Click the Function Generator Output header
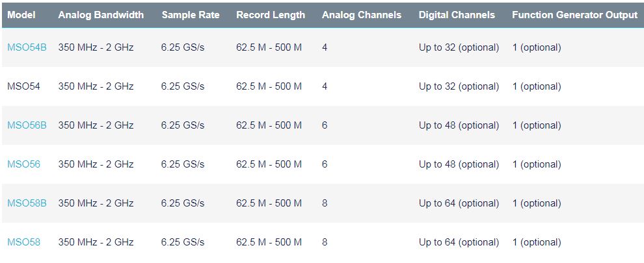644x263 pixels. pyautogui.click(x=574, y=15)
